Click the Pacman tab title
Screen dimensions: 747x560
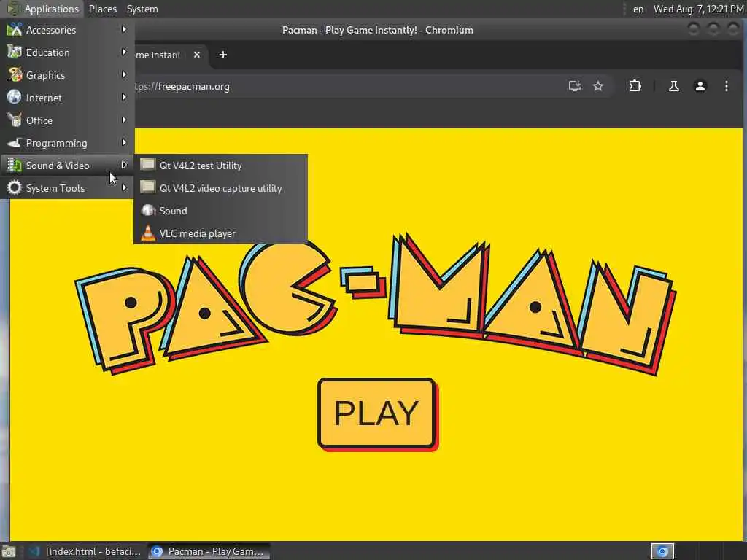click(158, 55)
